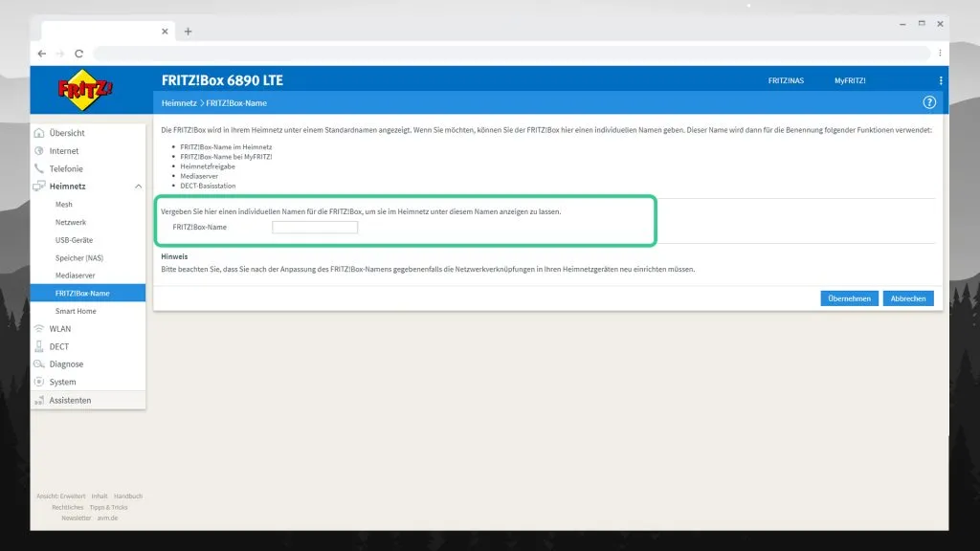Open the help question mark icon

(929, 102)
